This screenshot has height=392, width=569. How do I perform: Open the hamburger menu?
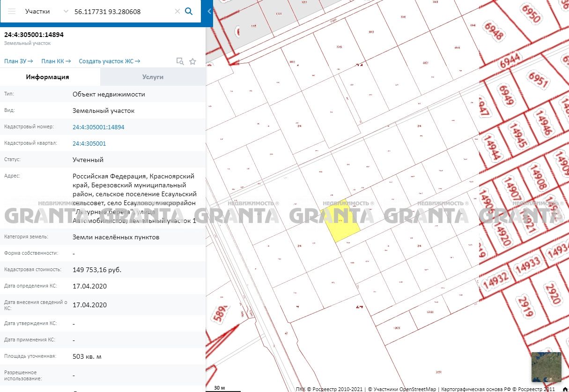click(12, 11)
